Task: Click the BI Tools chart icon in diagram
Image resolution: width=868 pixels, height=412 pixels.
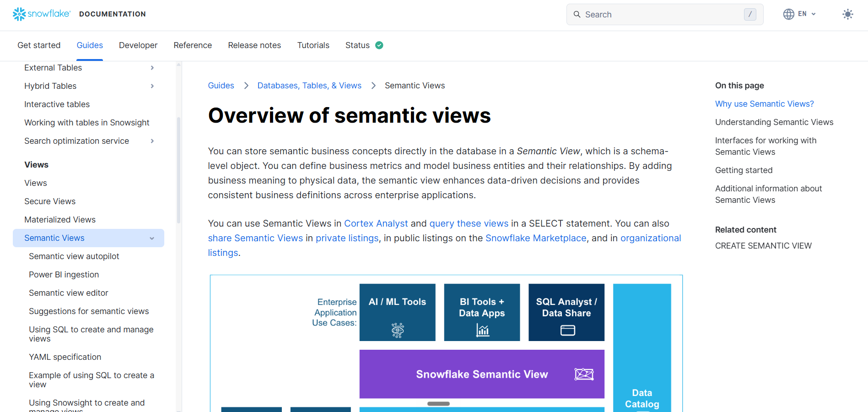Action: click(482, 330)
